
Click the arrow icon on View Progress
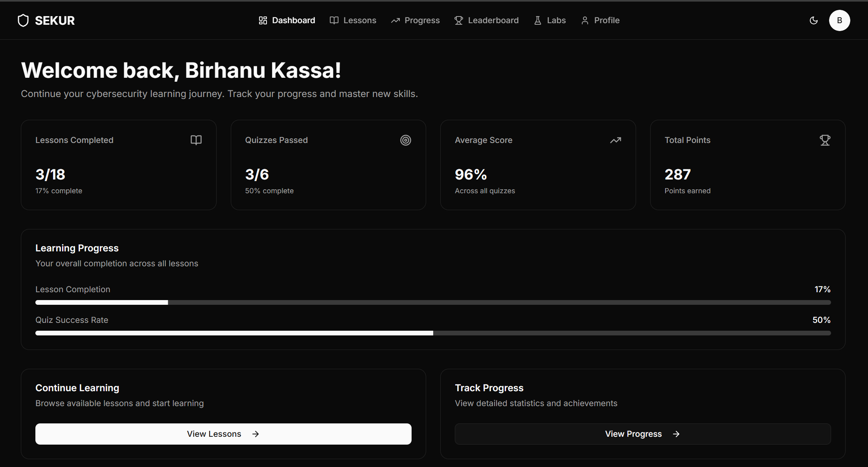click(x=676, y=434)
